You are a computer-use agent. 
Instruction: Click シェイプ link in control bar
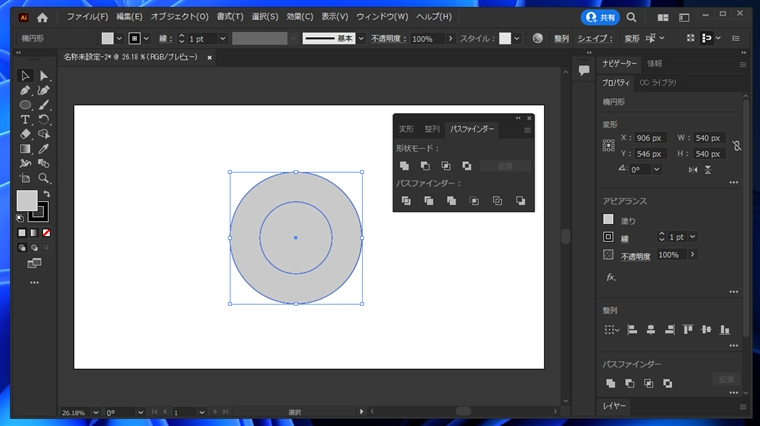click(x=595, y=39)
